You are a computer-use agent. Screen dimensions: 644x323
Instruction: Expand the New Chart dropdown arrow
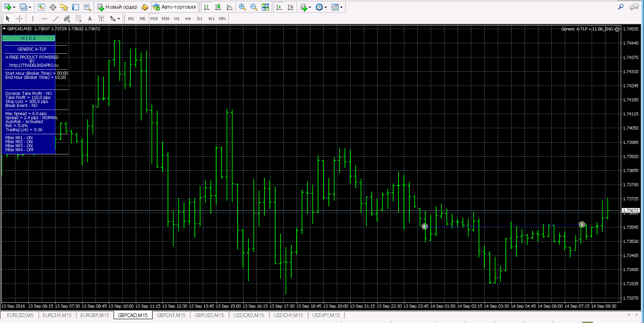point(14,7)
